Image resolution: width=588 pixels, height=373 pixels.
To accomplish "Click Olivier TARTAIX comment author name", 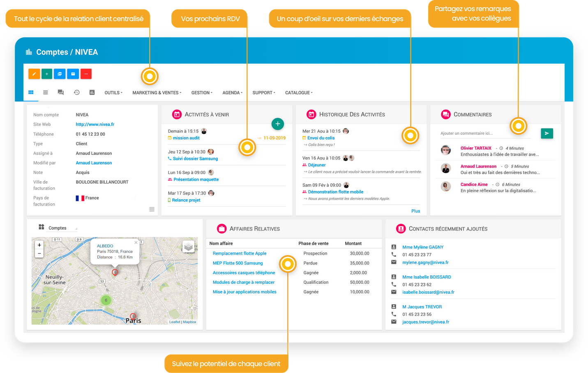I will (x=476, y=148).
